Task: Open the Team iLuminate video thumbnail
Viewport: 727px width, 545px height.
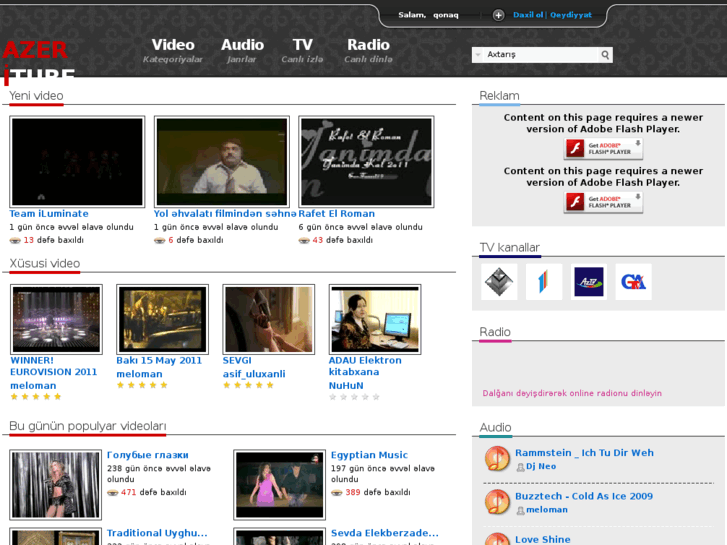Action: tap(77, 161)
